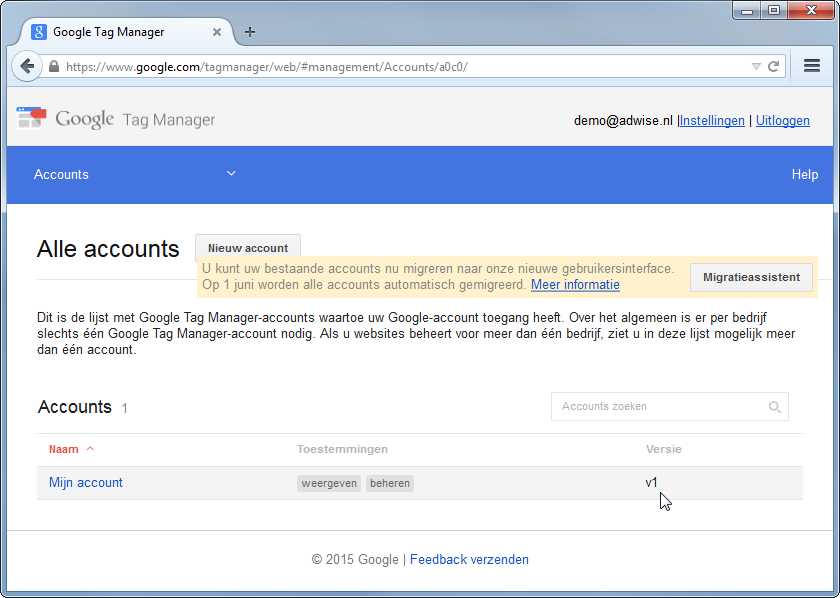Image resolution: width=840 pixels, height=598 pixels.
Task: Click the padlock icon in the address bar
Action: click(53, 66)
